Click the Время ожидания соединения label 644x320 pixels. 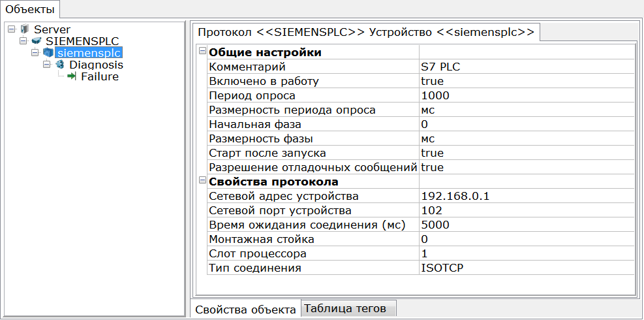pyautogui.click(x=307, y=225)
